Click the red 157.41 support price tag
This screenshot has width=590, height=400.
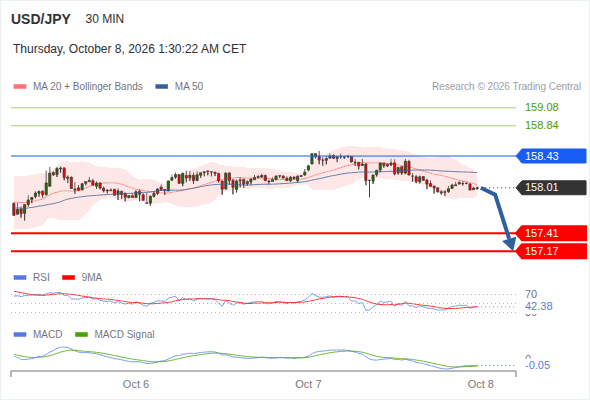551,233
